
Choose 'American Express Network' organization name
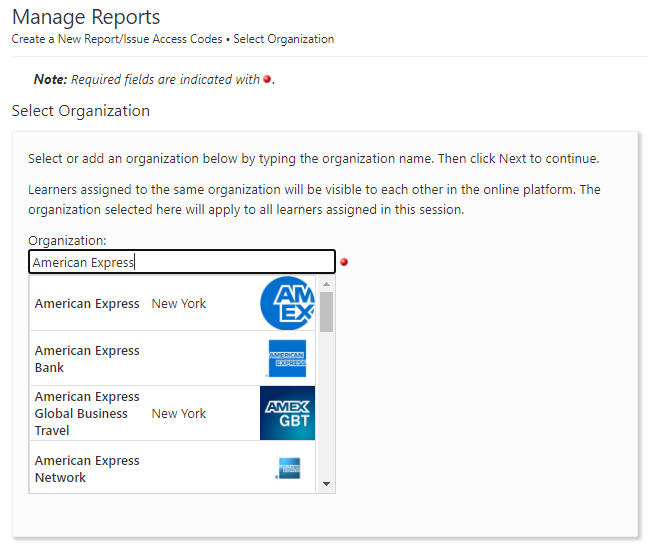point(87,469)
